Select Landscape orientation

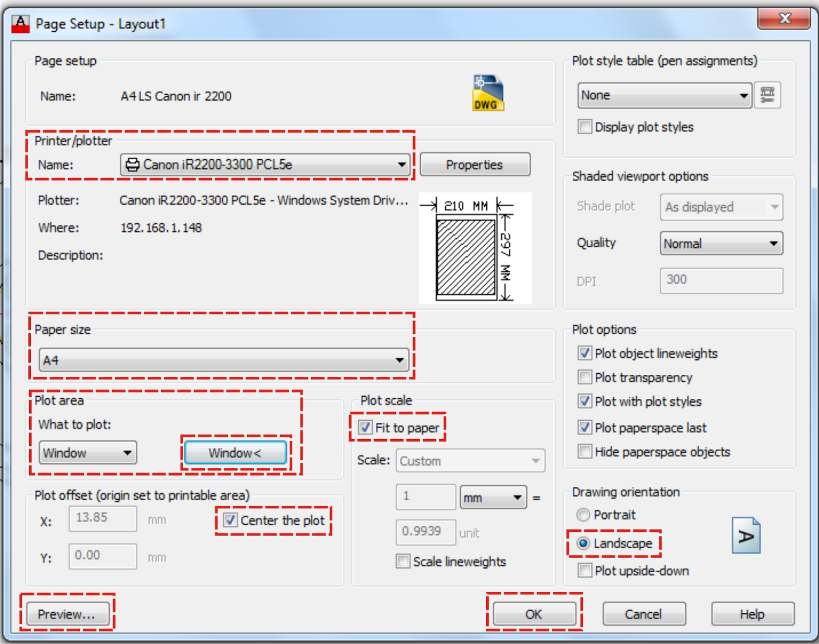tap(583, 543)
